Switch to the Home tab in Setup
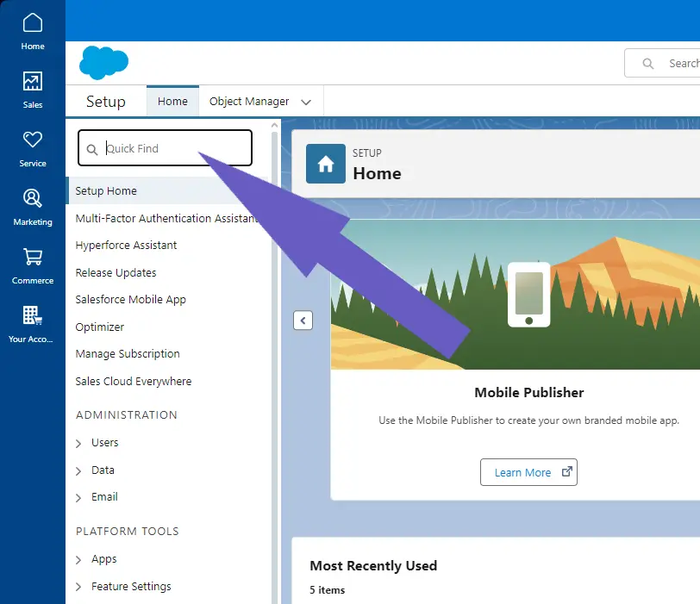 tap(172, 102)
